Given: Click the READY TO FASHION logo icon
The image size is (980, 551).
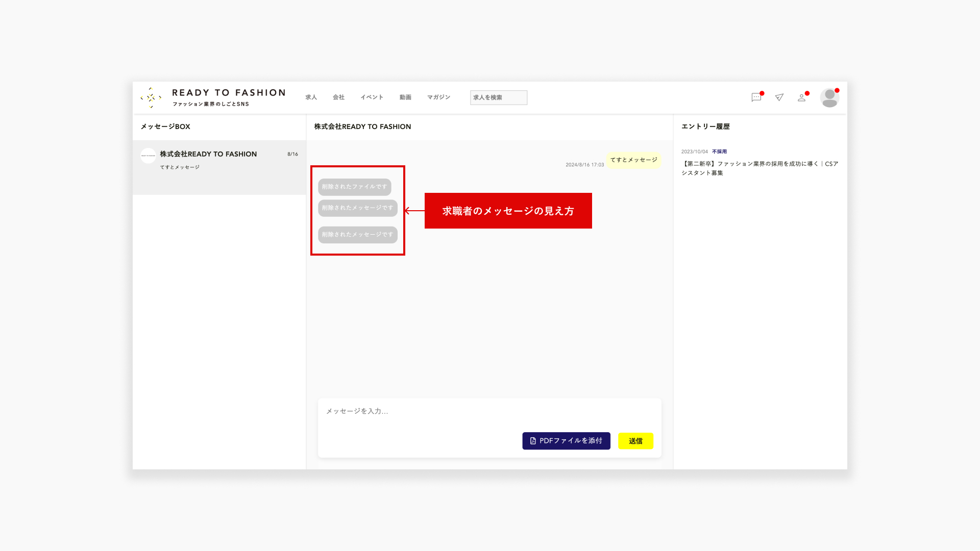Looking at the screenshot, I should (x=151, y=97).
